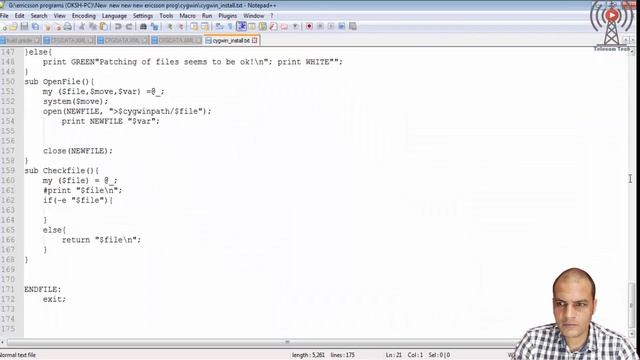This screenshot has width=640, height=360.
Task: Open the Edit menu
Action: tap(20, 16)
